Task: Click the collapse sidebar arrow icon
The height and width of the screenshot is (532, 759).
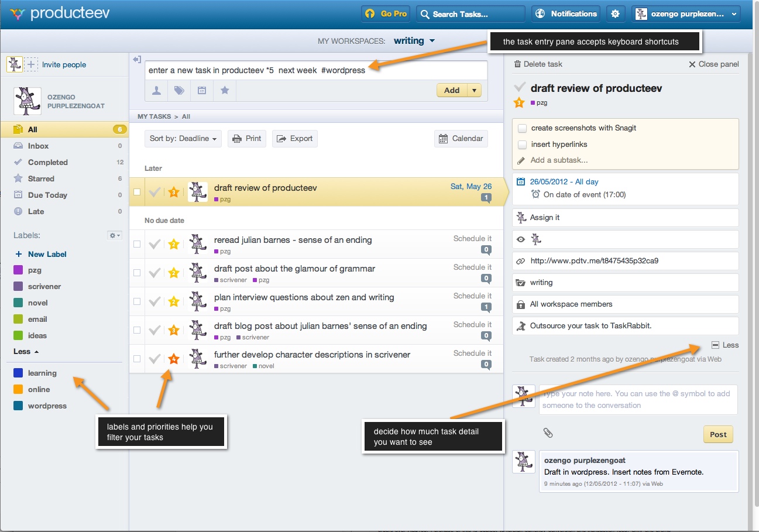Action: 137,60
